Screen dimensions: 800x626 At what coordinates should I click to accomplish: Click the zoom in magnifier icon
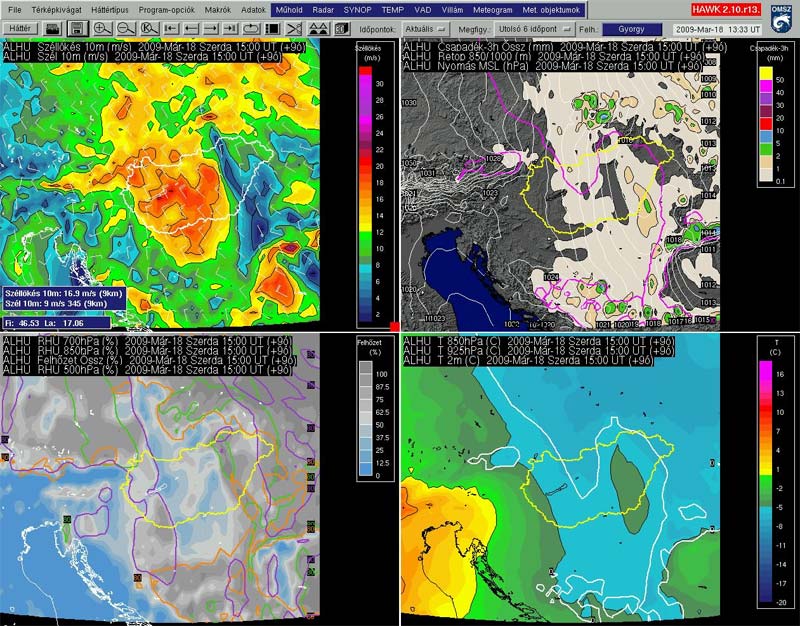pyautogui.click(x=102, y=29)
